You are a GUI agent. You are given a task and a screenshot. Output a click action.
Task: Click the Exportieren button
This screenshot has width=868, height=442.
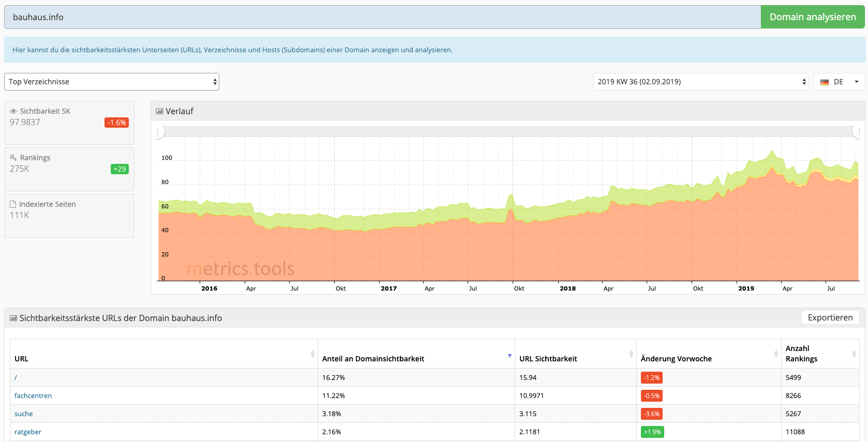coord(830,317)
